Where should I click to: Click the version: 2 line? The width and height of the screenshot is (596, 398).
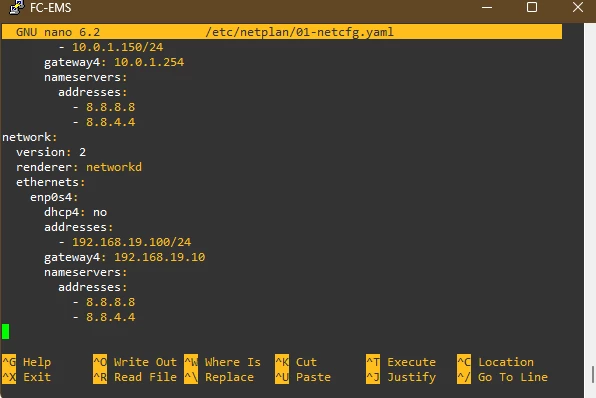pyautogui.click(x=51, y=152)
